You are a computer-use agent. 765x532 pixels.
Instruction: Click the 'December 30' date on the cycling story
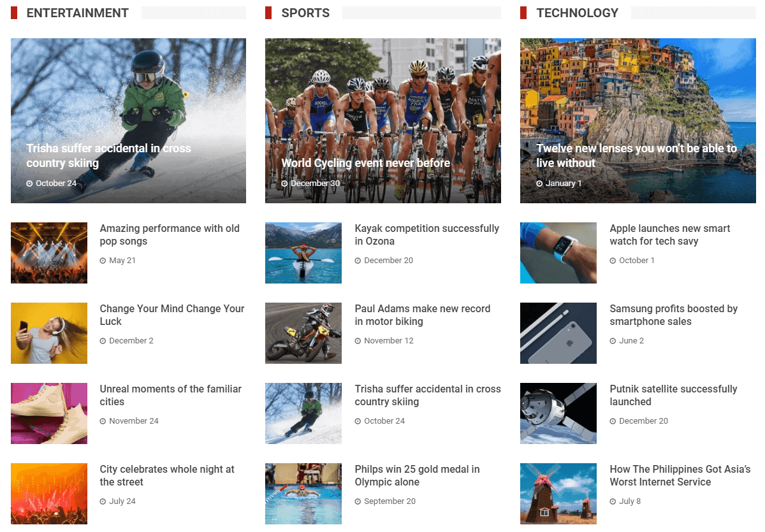316,183
